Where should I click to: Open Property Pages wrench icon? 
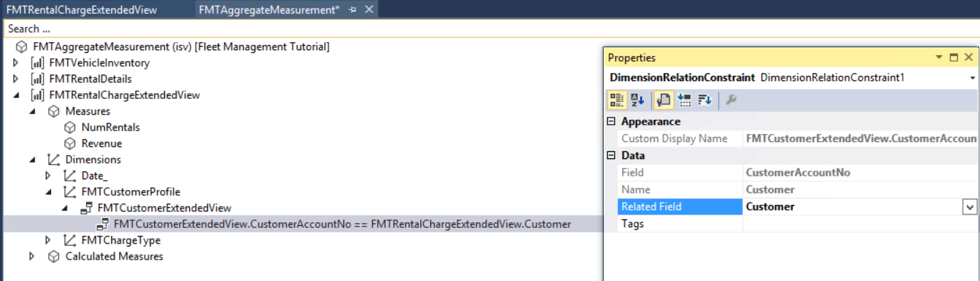731,100
